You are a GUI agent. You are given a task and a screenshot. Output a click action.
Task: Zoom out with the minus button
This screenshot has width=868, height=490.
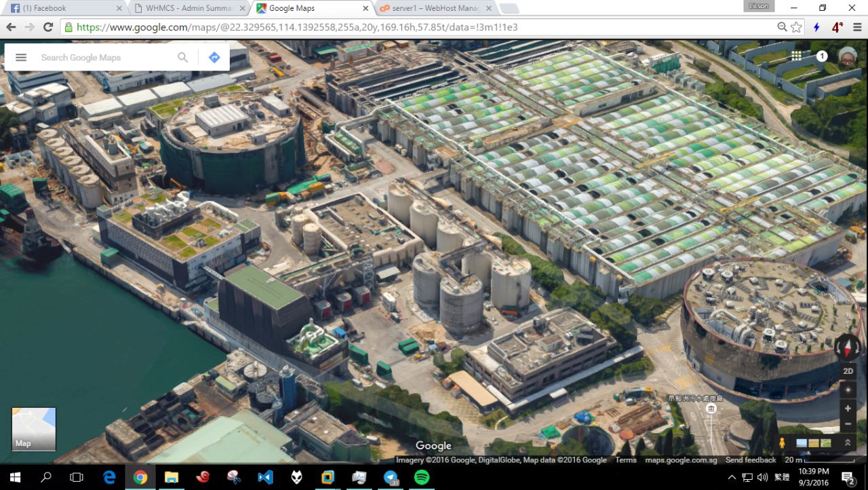click(x=848, y=424)
